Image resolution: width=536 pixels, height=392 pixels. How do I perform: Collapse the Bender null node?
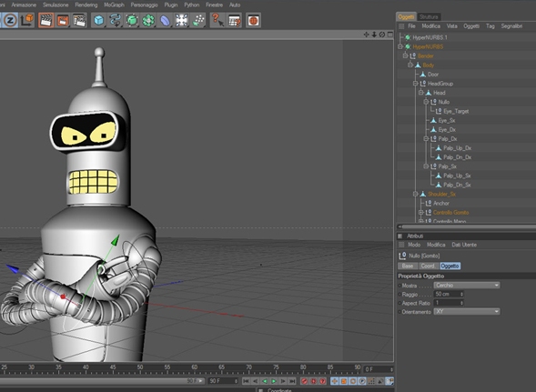click(x=406, y=55)
